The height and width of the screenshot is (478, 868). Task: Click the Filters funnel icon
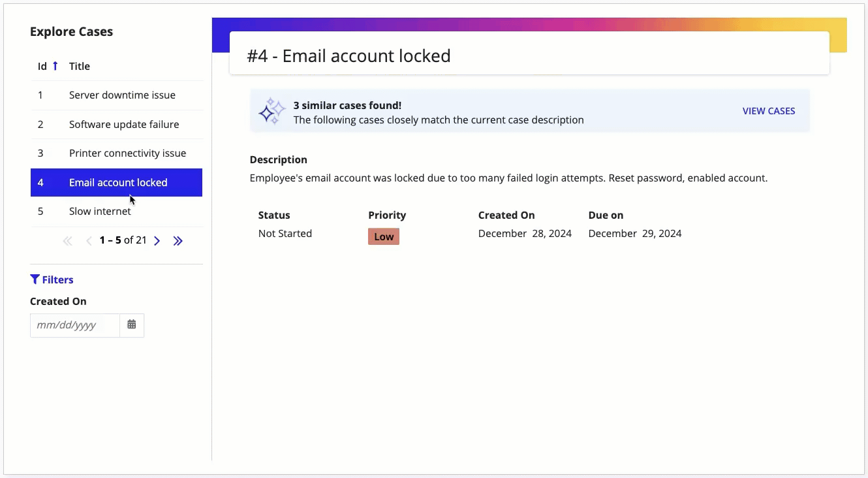[x=35, y=279]
